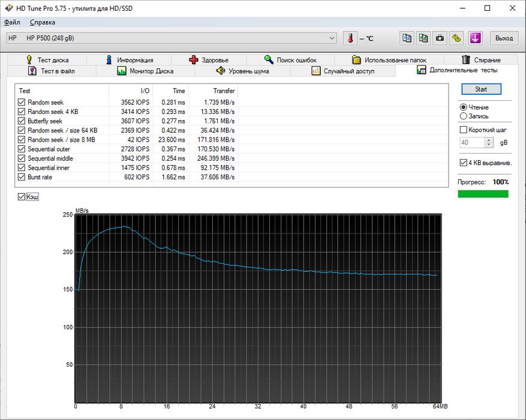This screenshot has height=420, width=526.
Task: Click the Выход button
Action: point(504,38)
